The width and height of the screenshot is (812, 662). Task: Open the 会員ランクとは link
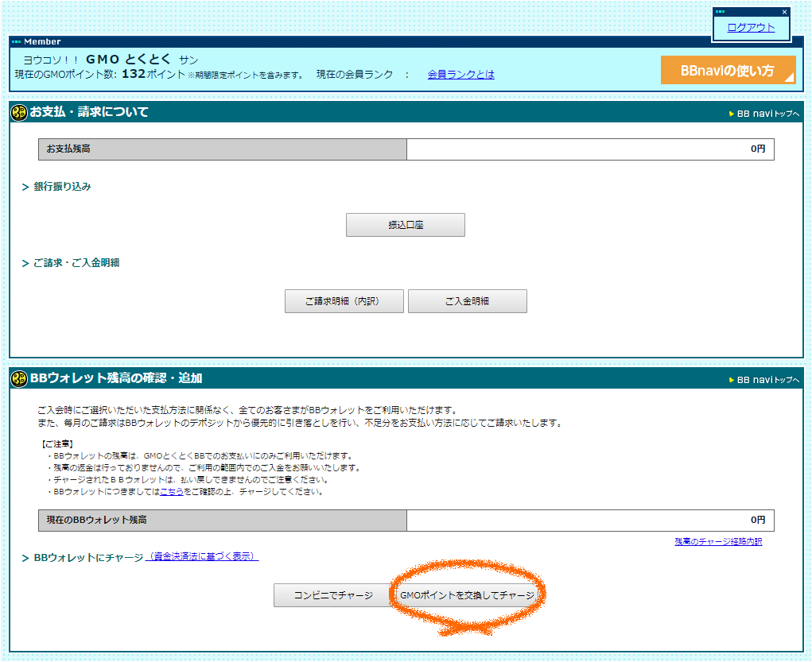(x=460, y=74)
